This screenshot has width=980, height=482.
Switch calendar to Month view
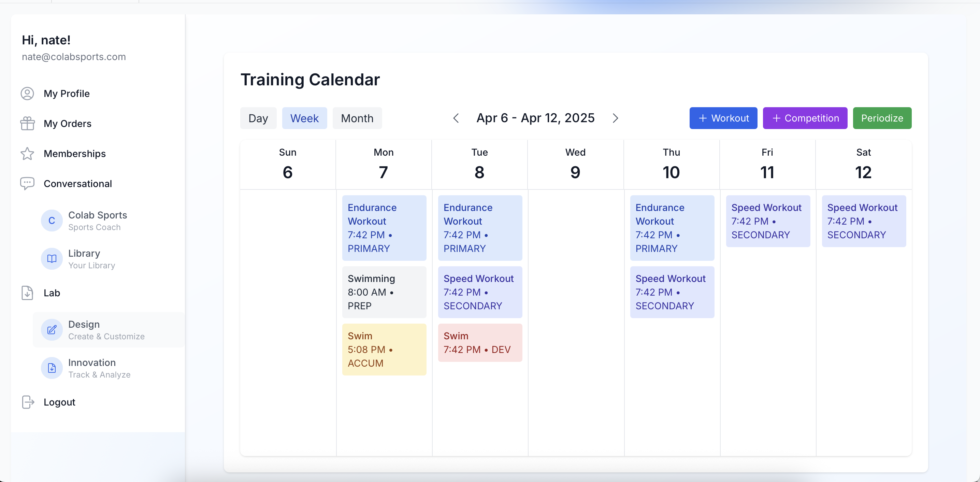(x=357, y=118)
